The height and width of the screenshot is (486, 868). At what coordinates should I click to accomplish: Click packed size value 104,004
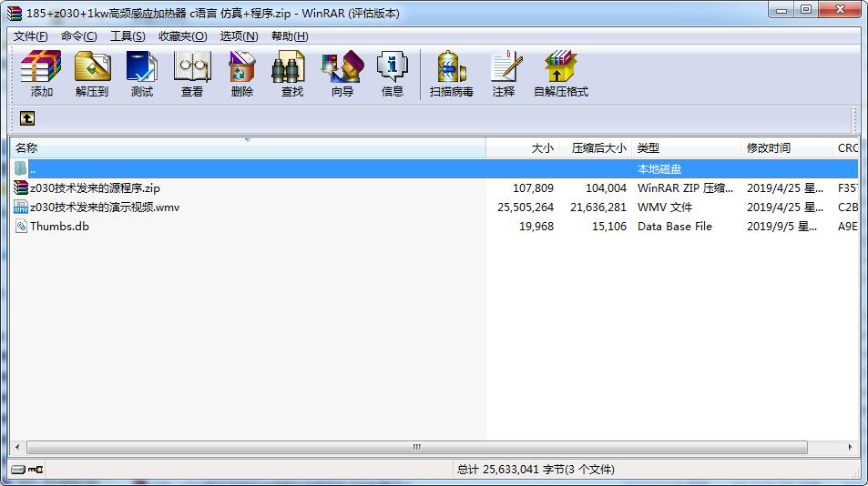[607, 188]
